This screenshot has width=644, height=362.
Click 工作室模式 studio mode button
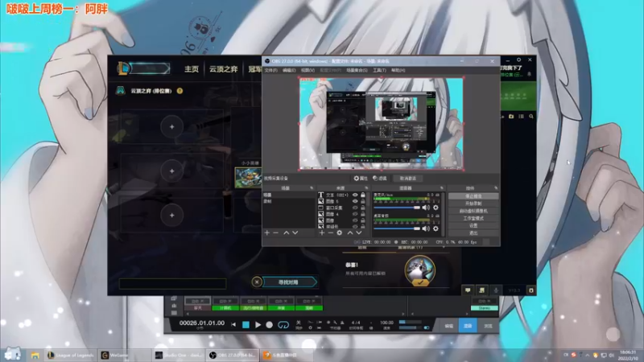point(473,218)
